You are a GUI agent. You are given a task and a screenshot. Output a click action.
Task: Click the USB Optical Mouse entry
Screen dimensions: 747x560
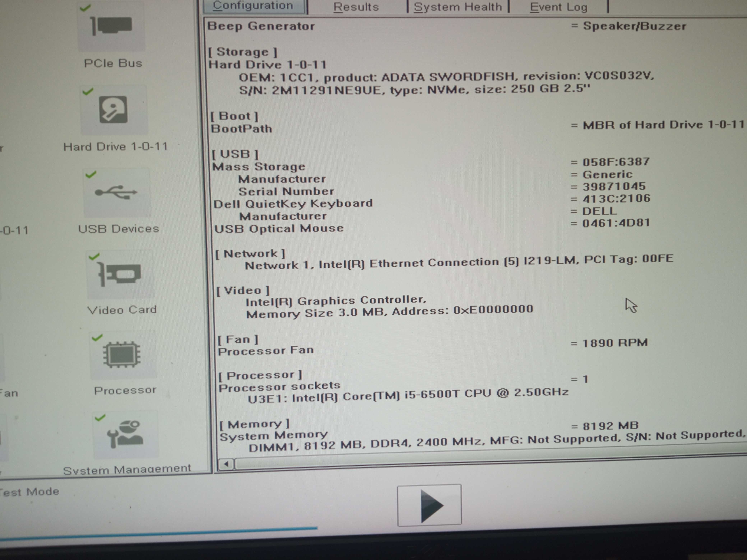(x=279, y=228)
